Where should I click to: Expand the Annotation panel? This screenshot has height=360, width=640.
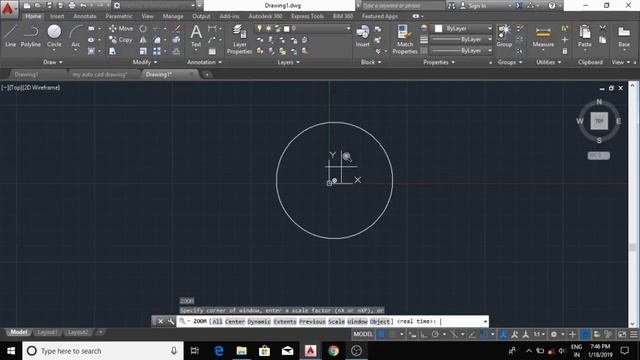tap(204, 62)
